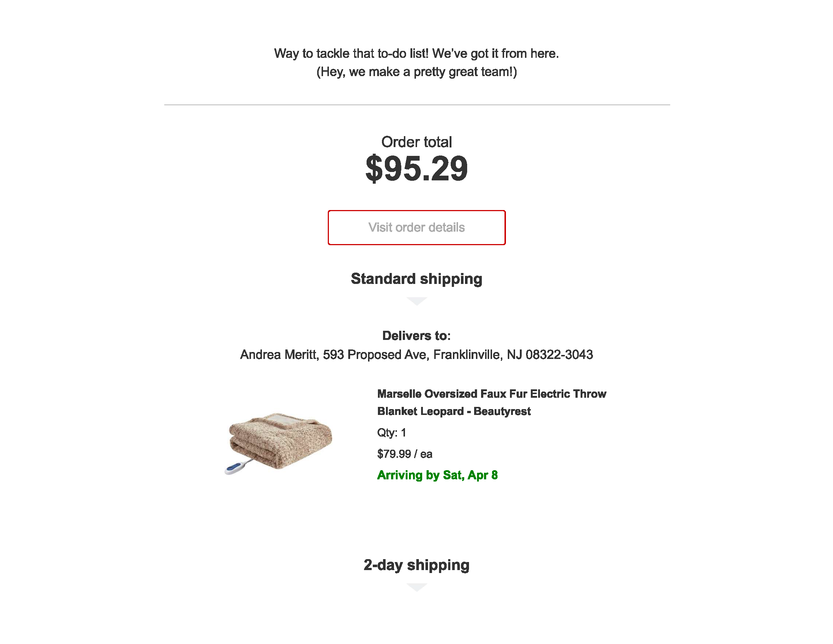Select the 2-day shipping heading
This screenshot has width=833, height=644.
pyautogui.click(x=416, y=565)
